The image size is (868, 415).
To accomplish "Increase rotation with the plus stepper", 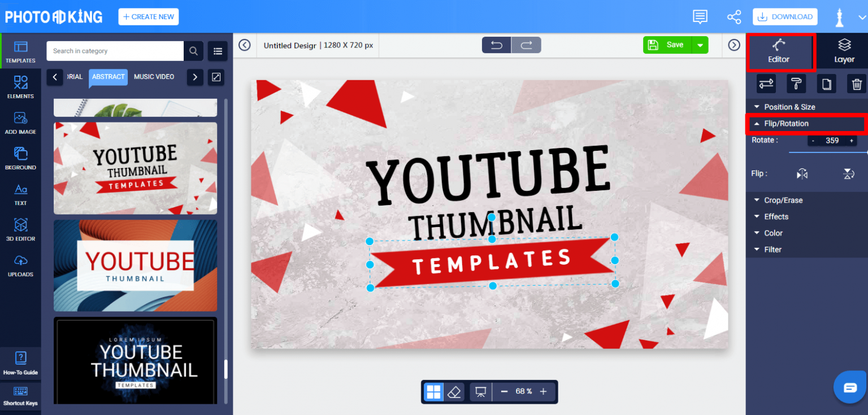I will pyautogui.click(x=851, y=140).
